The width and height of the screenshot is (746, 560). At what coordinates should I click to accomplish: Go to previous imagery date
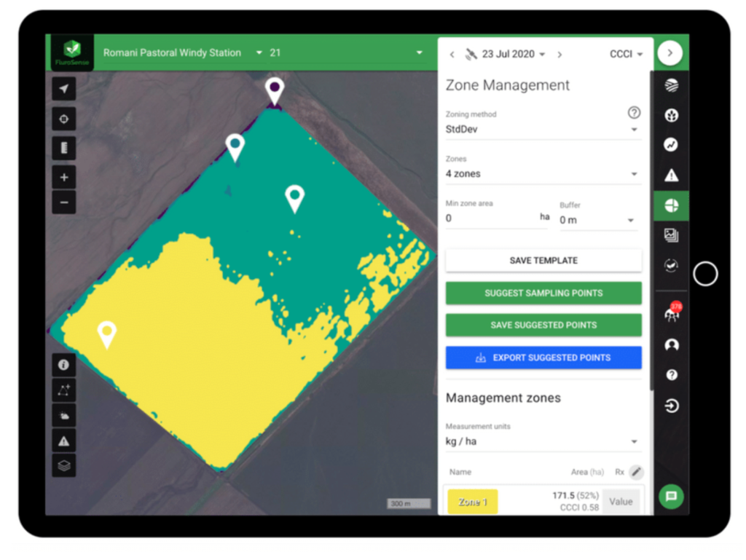coord(452,55)
